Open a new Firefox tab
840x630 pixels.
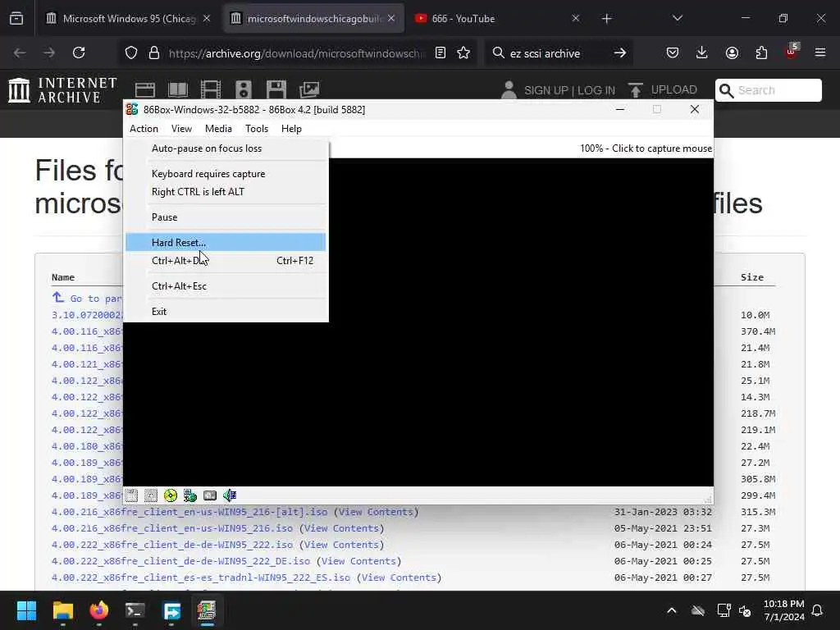pyautogui.click(x=606, y=19)
